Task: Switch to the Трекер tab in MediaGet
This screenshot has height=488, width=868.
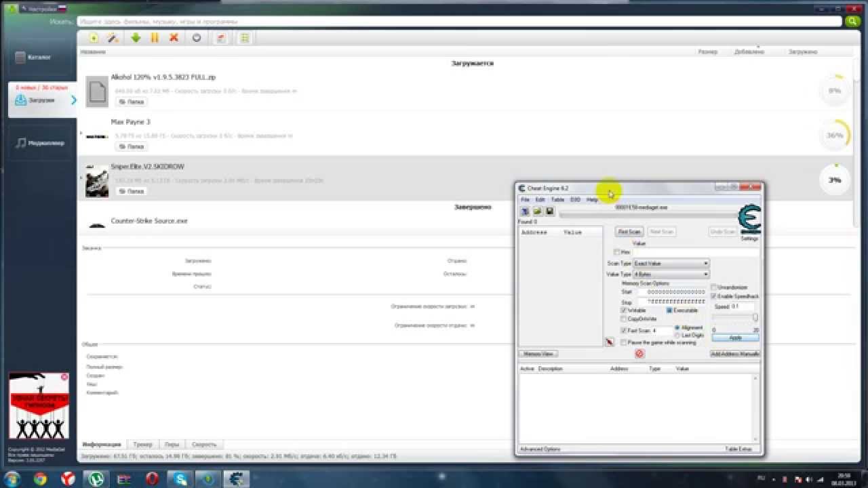Action: pyautogui.click(x=143, y=445)
